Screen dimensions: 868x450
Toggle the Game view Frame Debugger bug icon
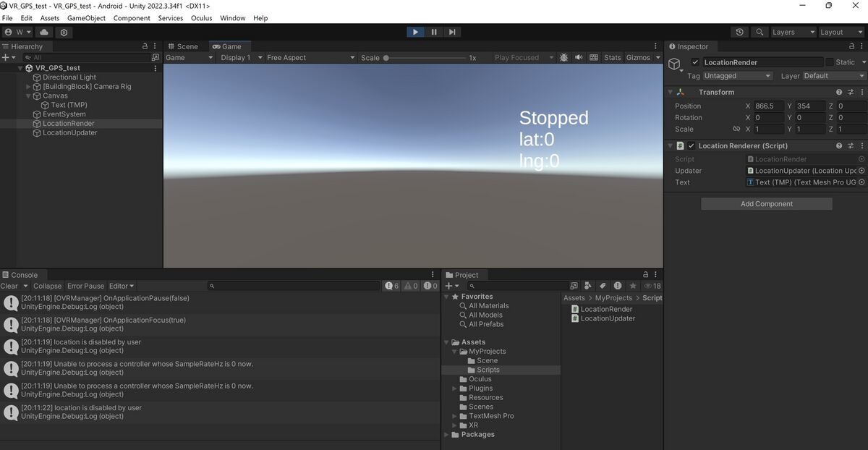click(x=563, y=57)
